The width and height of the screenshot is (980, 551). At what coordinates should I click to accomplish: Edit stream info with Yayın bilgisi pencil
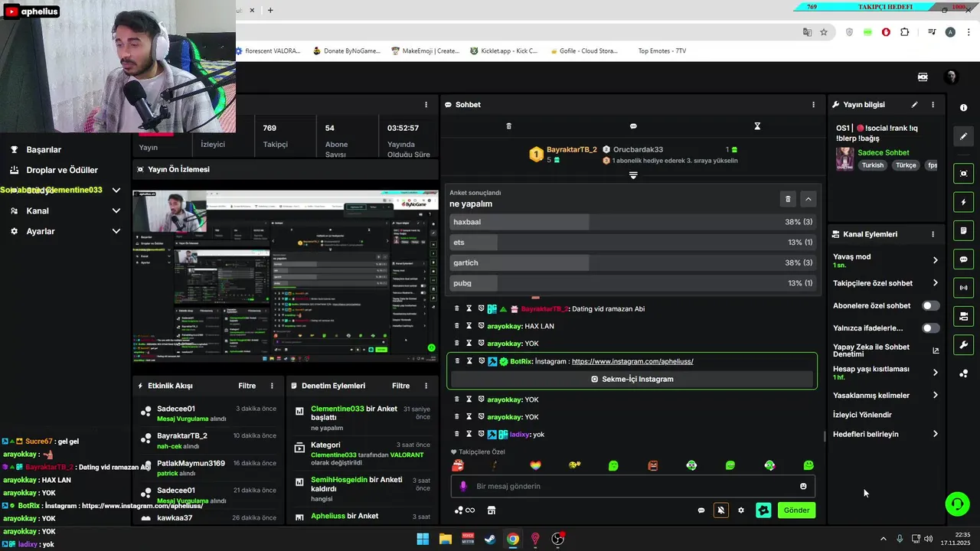pyautogui.click(x=914, y=105)
